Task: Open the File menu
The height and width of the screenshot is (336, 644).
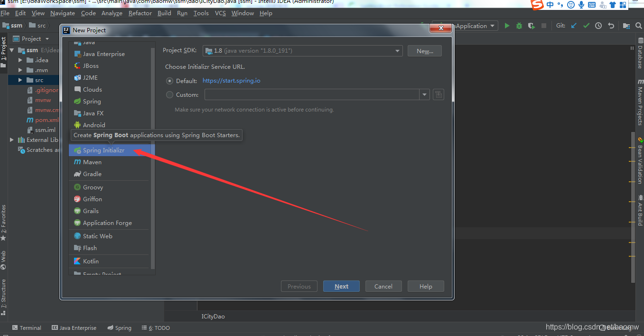Action: pos(5,13)
